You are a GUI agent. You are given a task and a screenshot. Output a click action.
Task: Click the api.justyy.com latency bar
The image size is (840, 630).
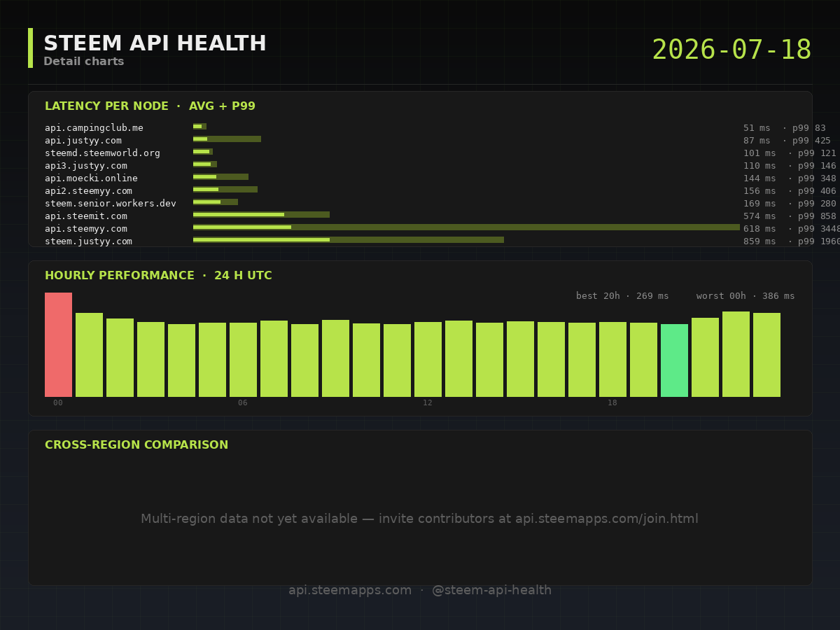pyautogui.click(x=227, y=139)
